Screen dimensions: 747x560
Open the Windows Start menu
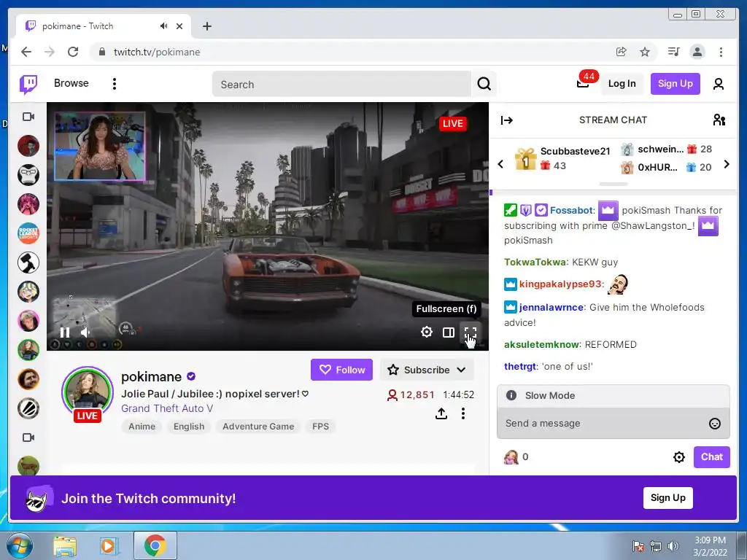coord(20,545)
